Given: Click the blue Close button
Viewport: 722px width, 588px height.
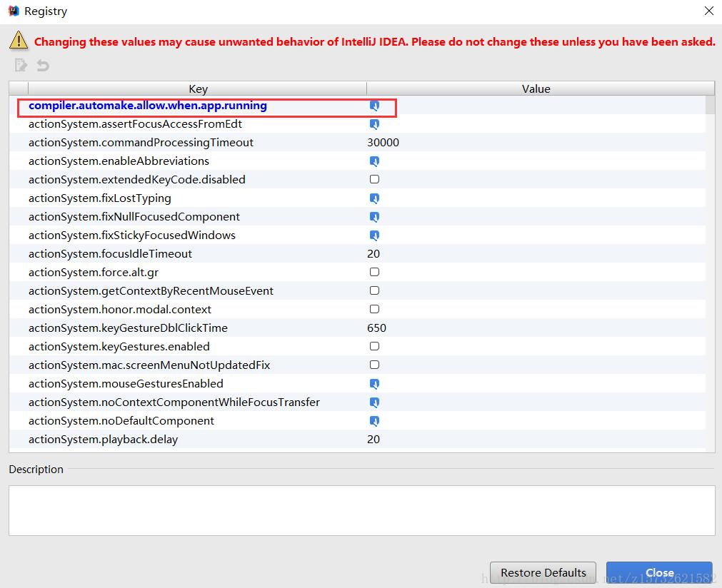Looking at the screenshot, I should [659, 573].
